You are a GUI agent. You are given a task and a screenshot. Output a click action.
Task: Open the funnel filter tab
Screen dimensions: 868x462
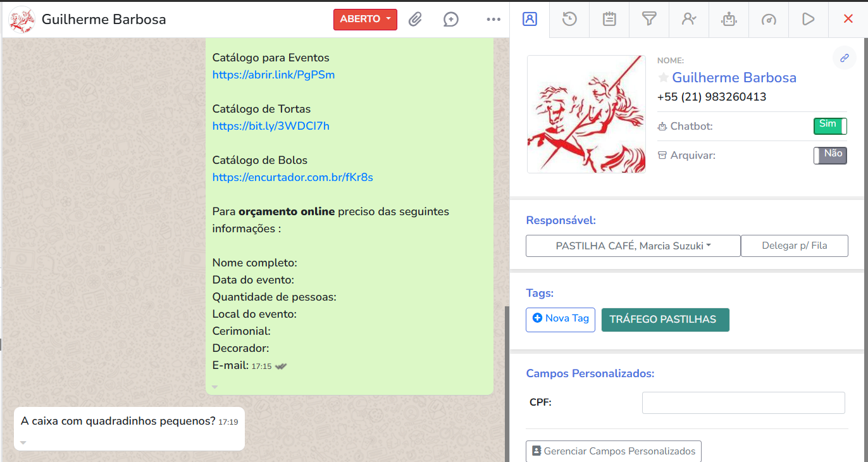click(649, 19)
